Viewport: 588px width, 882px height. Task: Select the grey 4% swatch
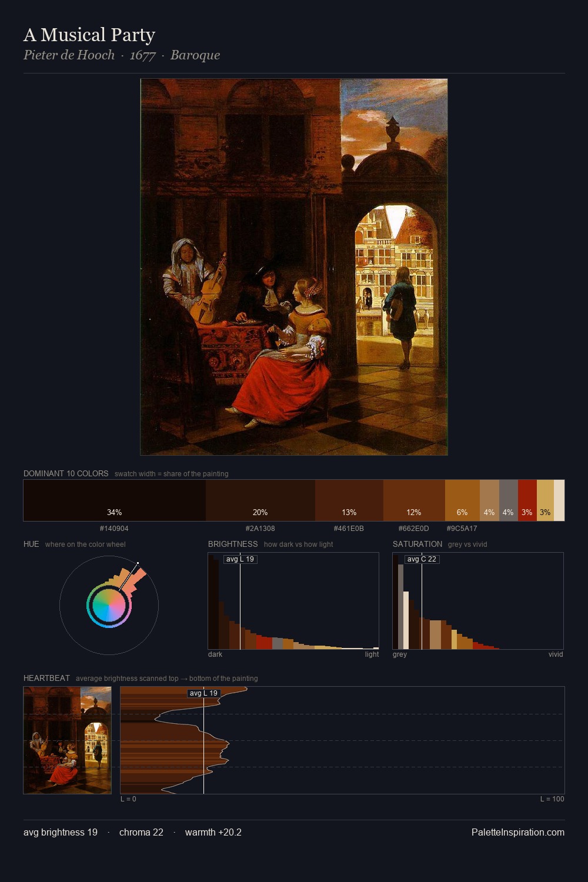pos(509,500)
